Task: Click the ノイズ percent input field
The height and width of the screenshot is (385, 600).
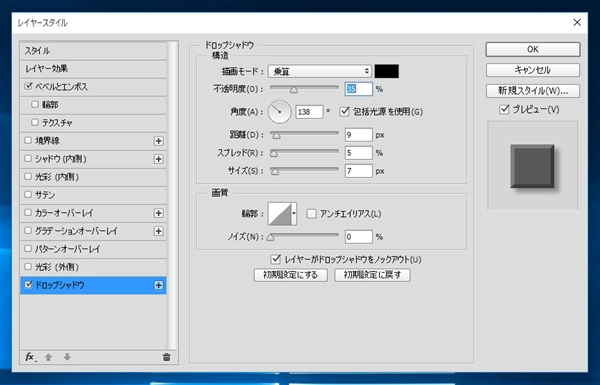Action: pyautogui.click(x=358, y=237)
